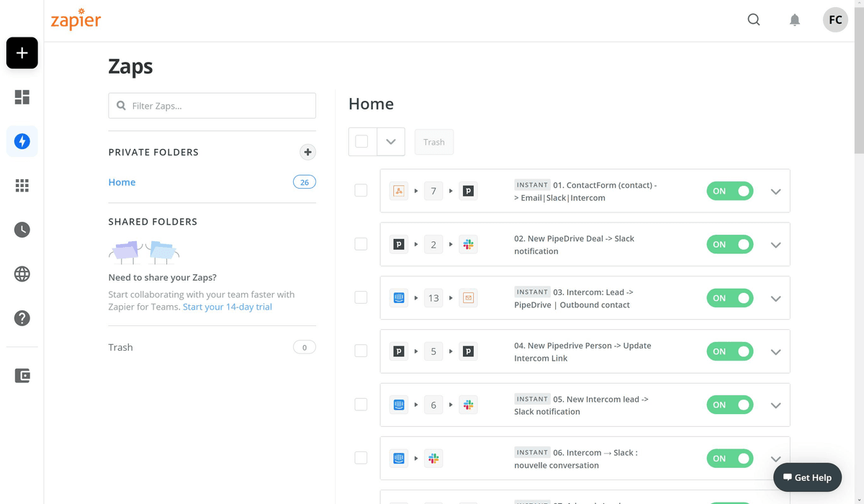Viewport: 864px width, 504px height.
Task: Open the Home folder under Private Folders
Action: click(122, 181)
